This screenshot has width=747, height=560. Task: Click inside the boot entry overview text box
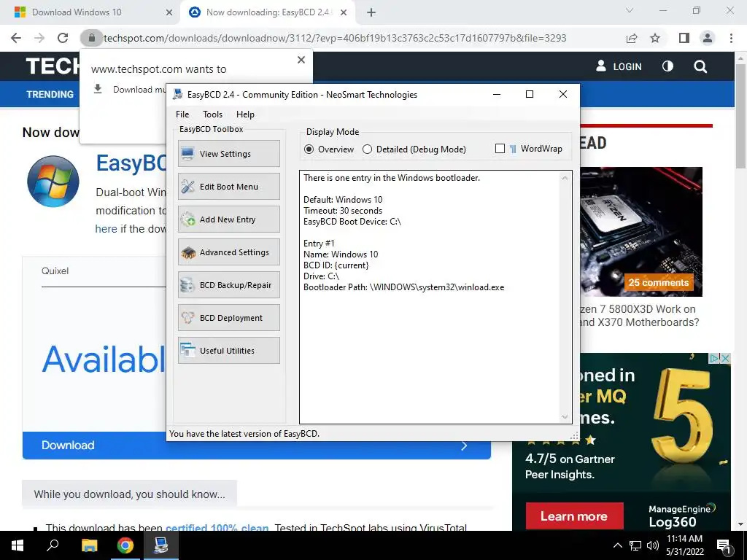coord(436,297)
